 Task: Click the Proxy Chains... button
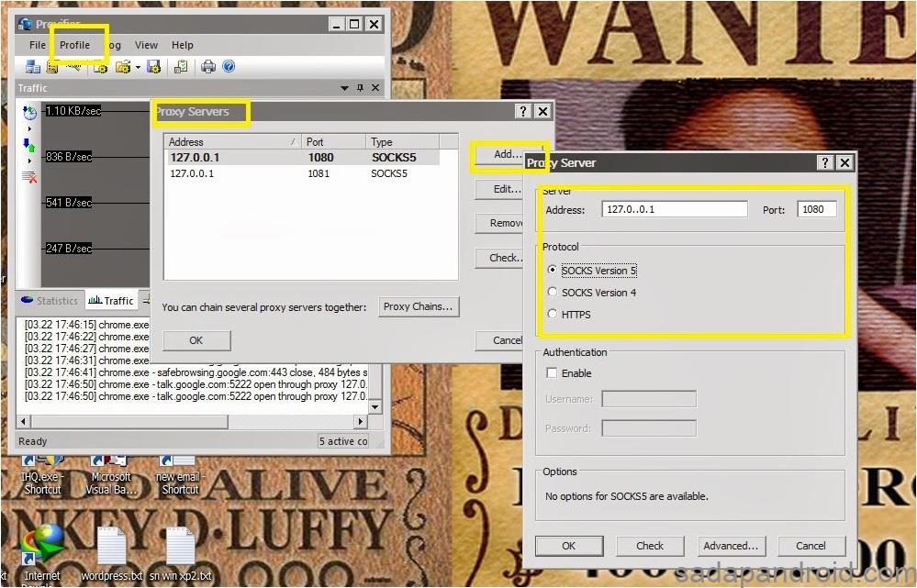click(419, 306)
